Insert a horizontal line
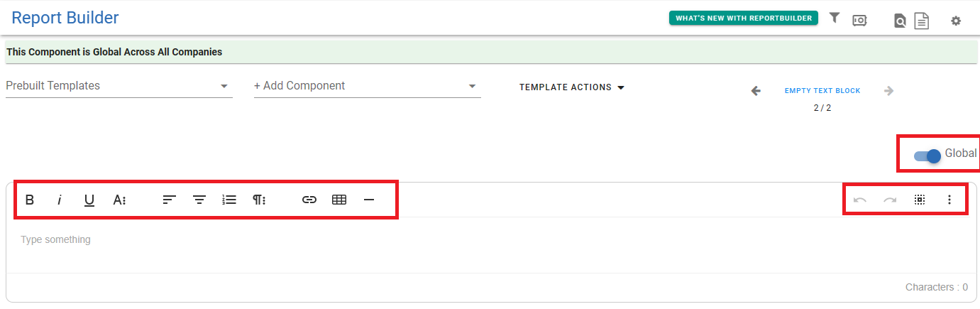Image resolution: width=980 pixels, height=309 pixels. (369, 200)
